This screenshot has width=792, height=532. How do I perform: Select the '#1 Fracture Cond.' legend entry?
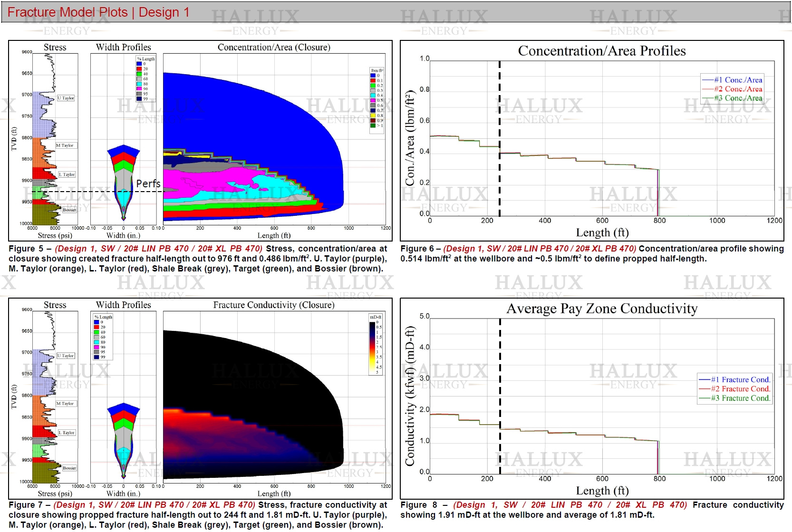(x=740, y=379)
